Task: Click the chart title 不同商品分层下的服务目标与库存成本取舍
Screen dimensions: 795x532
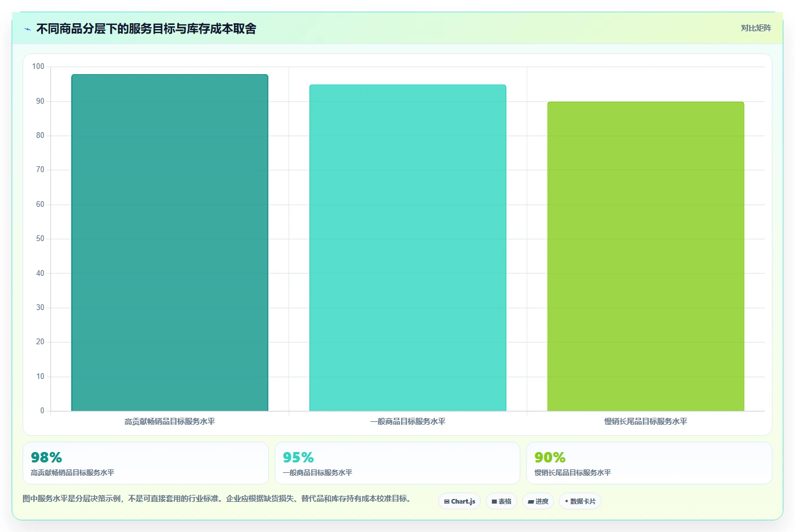Action: click(x=146, y=29)
